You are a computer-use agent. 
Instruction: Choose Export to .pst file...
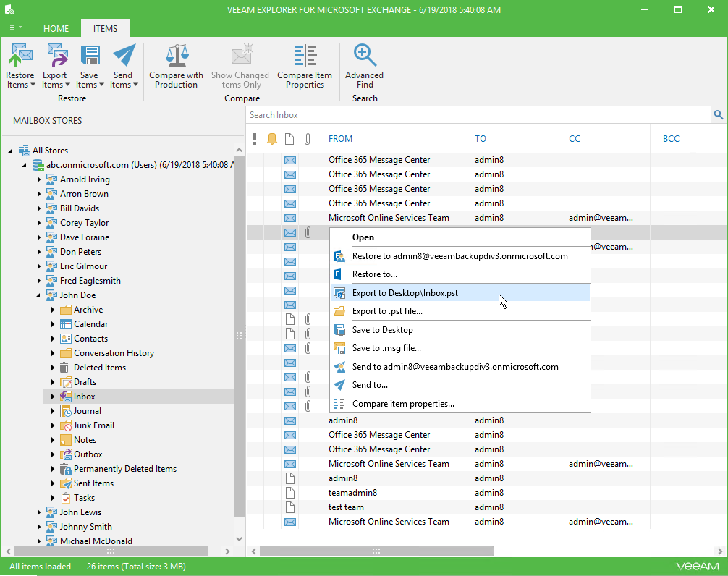click(460, 311)
